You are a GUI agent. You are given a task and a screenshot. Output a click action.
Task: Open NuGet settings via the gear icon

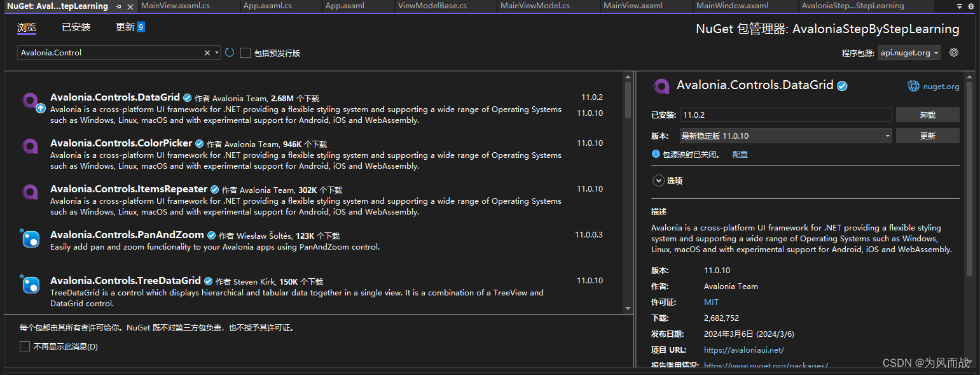(x=953, y=52)
